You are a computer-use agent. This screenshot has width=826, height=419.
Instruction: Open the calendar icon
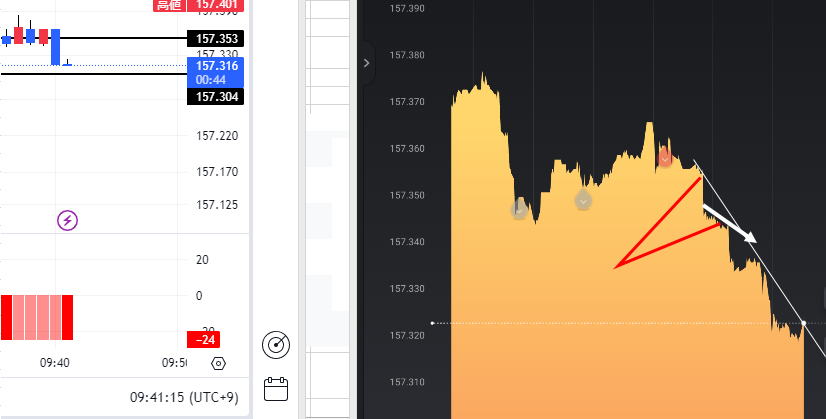point(276,388)
